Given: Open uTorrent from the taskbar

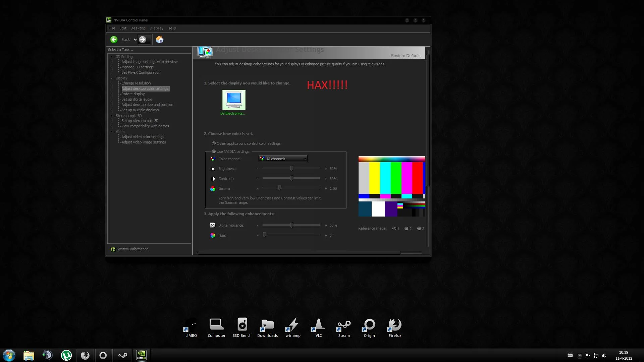Looking at the screenshot, I should (x=66, y=355).
